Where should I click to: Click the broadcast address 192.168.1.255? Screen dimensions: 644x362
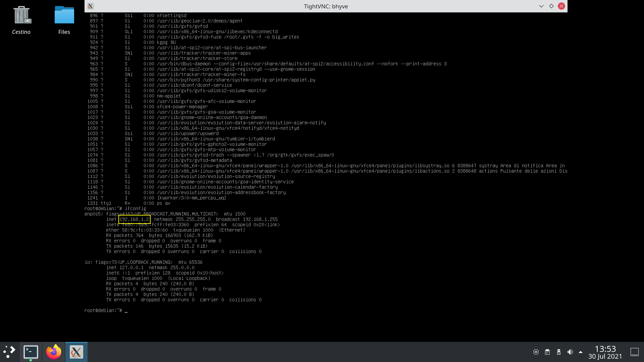[x=260, y=219]
